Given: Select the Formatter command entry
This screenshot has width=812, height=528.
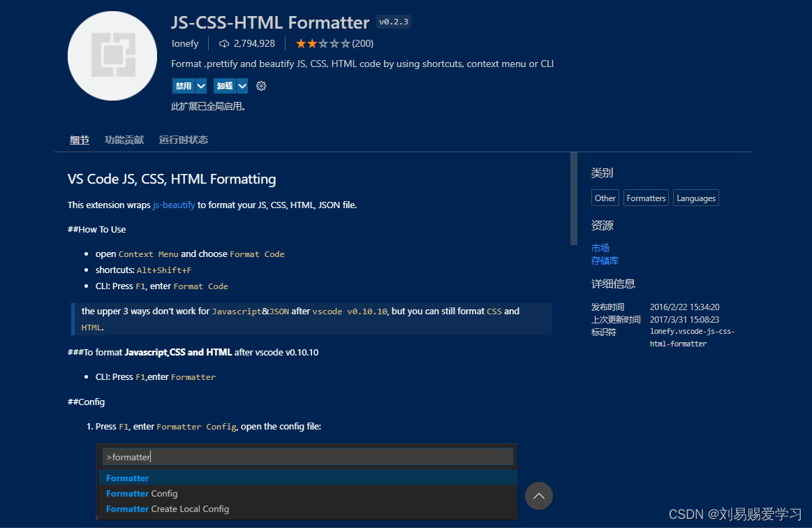Looking at the screenshot, I should pos(308,478).
